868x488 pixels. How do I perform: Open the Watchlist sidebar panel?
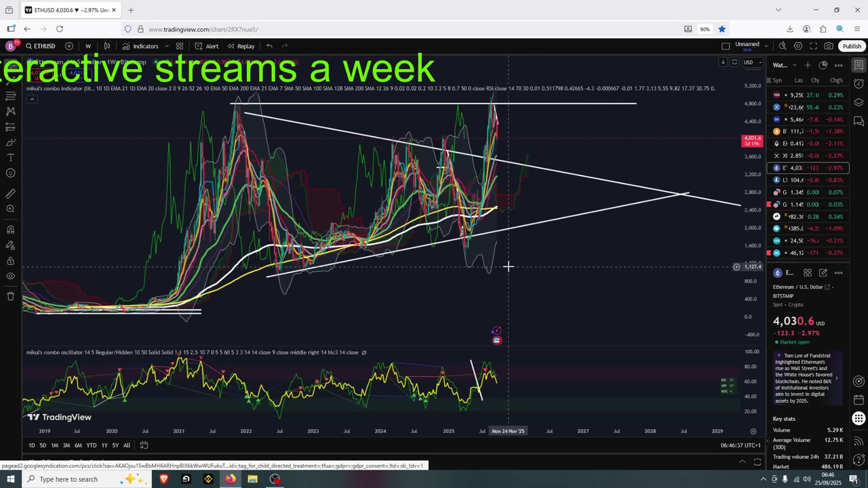point(859,65)
